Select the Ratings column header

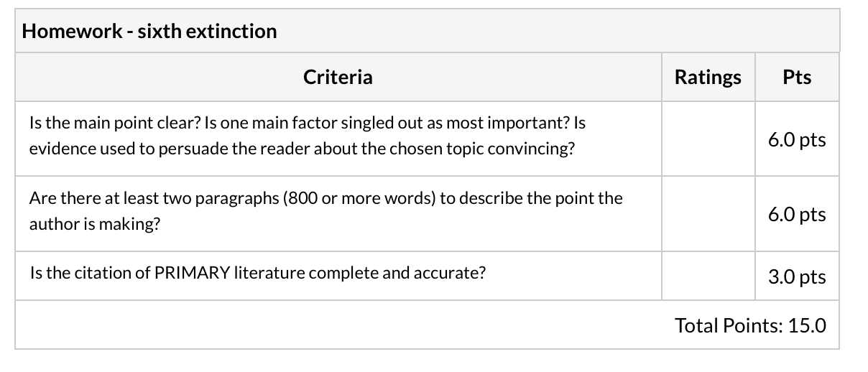click(708, 77)
